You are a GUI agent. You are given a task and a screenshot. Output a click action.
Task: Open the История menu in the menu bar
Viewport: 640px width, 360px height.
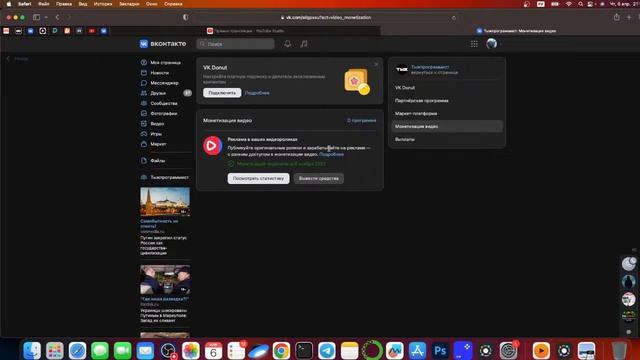point(103,4)
